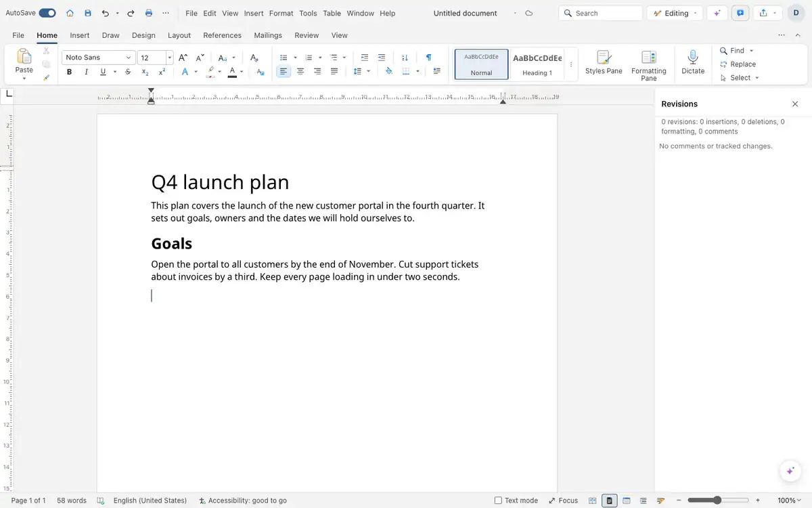Apply strikethrough formatting
Image resolution: width=812 pixels, height=508 pixels.
pyautogui.click(x=129, y=72)
